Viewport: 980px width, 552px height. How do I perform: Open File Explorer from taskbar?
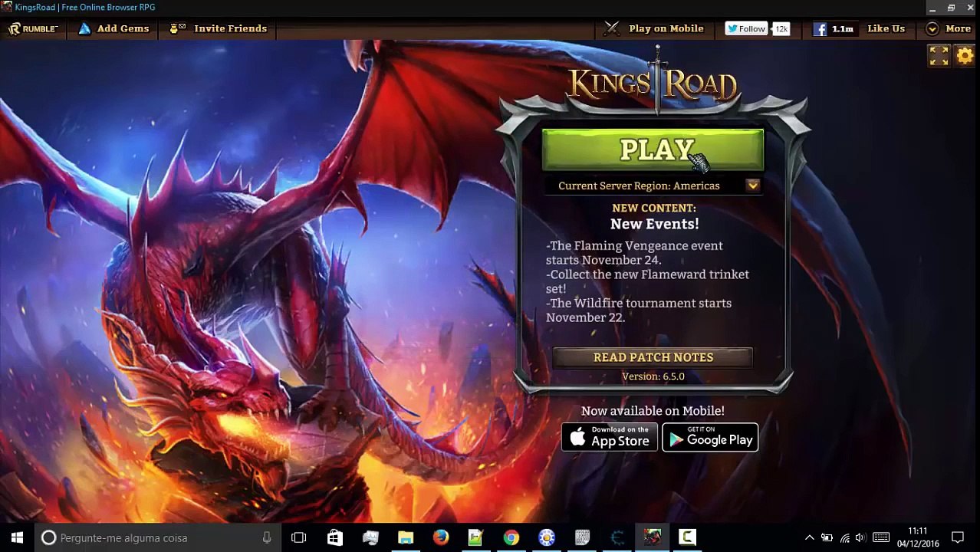coord(406,537)
